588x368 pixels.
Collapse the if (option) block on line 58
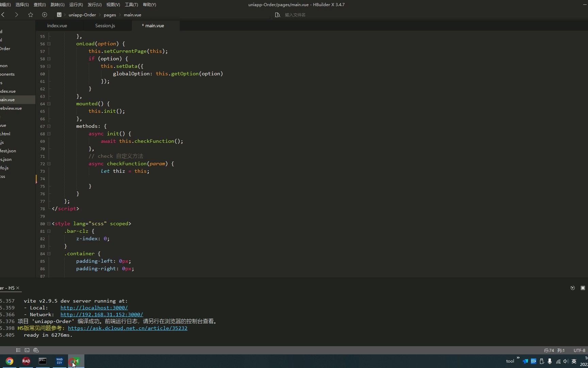pos(49,59)
